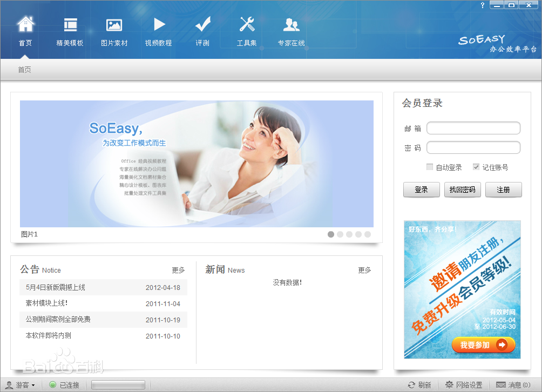Click the 注册 register button
This screenshot has height=392, width=542.
(503, 190)
